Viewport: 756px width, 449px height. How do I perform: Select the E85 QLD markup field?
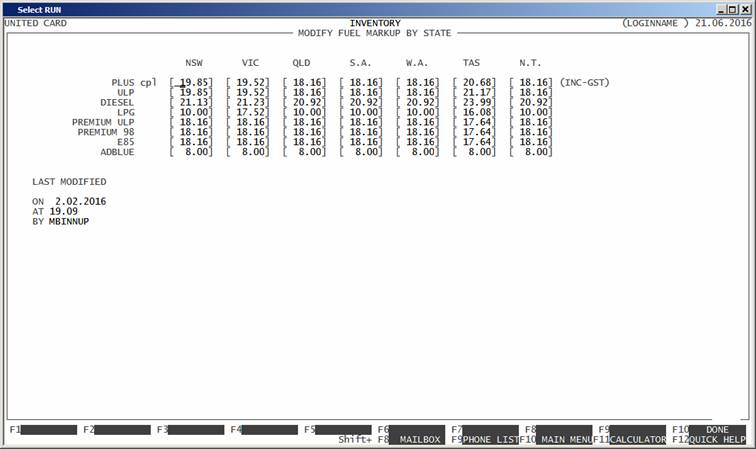pyautogui.click(x=305, y=142)
